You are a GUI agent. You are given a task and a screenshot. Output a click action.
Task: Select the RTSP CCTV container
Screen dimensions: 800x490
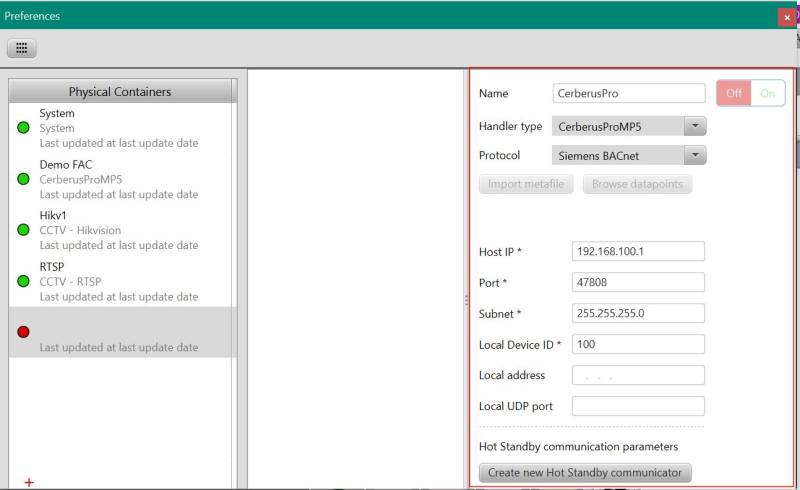pos(118,281)
